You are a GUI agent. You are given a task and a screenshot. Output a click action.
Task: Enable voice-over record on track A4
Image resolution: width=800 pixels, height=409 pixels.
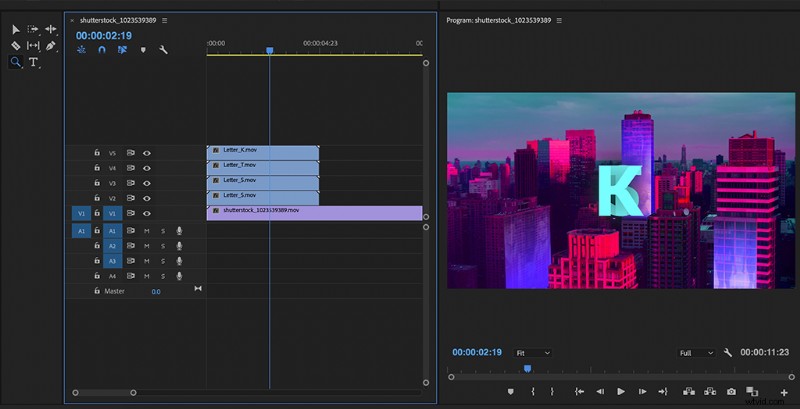click(179, 276)
